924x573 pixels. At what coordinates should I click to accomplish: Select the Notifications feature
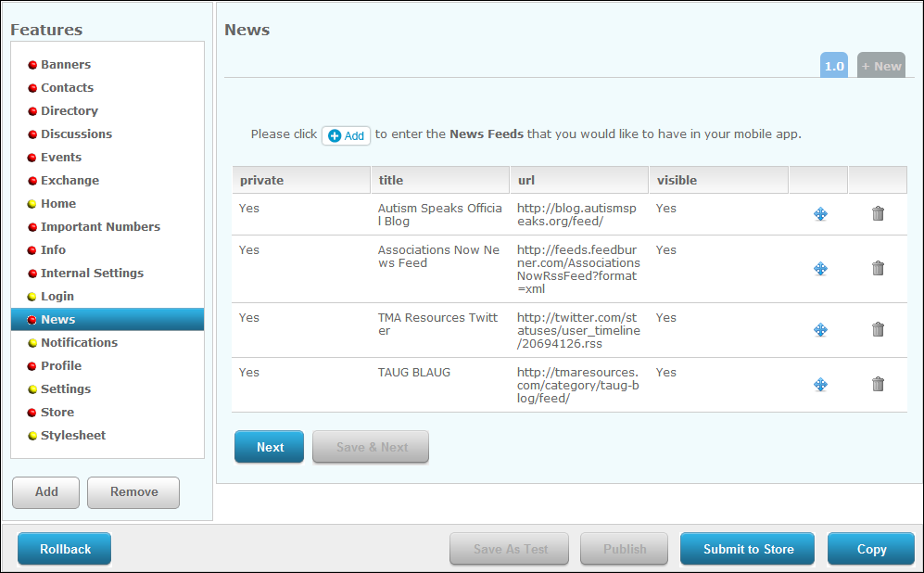(79, 343)
